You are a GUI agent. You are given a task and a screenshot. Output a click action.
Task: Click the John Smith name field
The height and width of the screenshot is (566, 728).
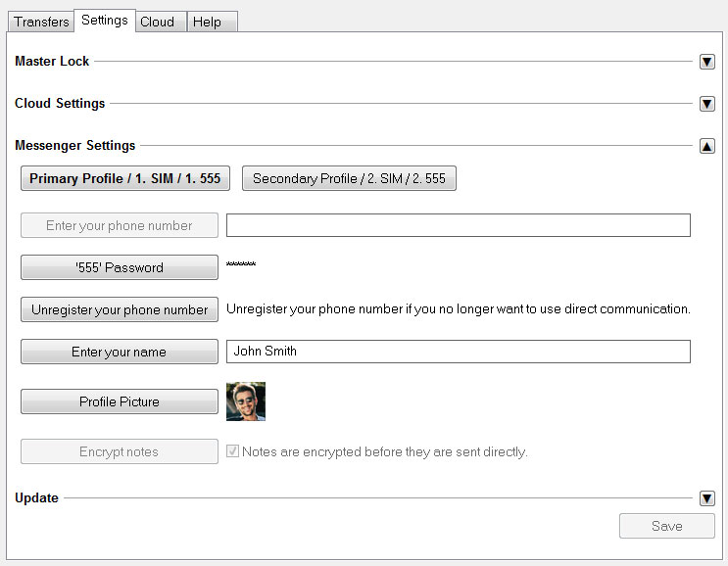pos(459,352)
